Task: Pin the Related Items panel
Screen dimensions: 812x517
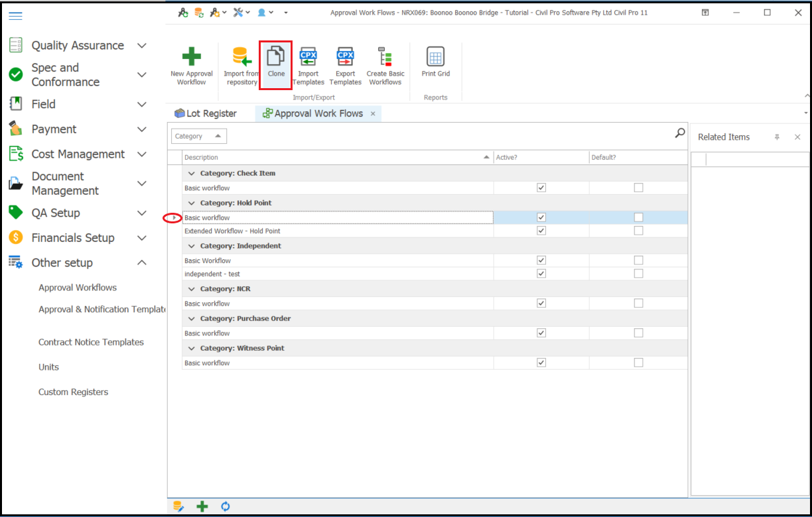Action: pyautogui.click(x=777, y=137)
